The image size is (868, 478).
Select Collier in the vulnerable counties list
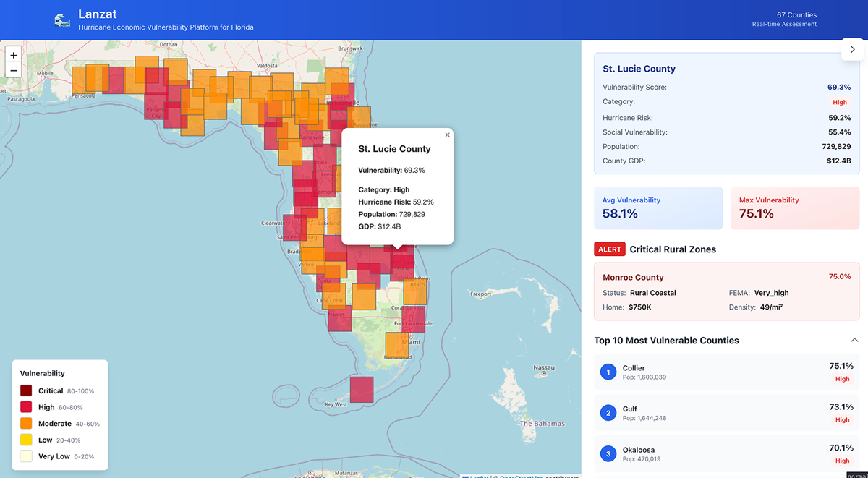click(x=726, y=372)
